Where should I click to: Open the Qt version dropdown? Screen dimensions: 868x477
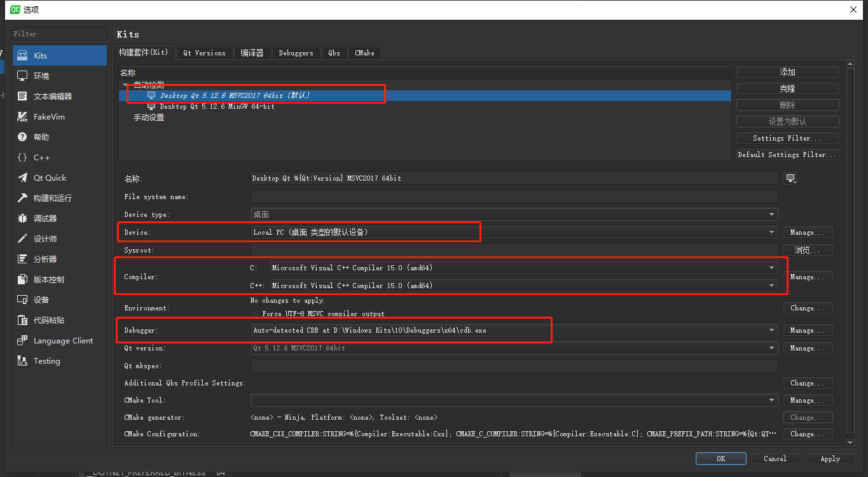pyautogui.click(x=771, y=348)
